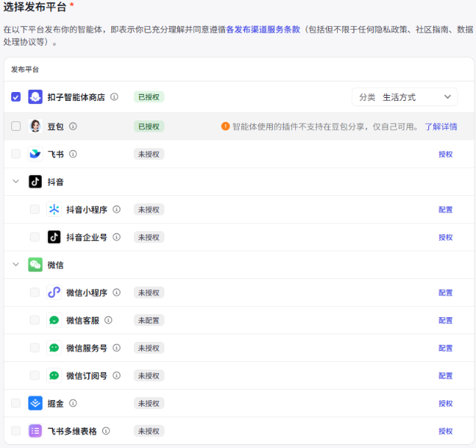Click 了解详情 link in 豆包 row
Screen dimensions: 476x448
coord(441,126)
